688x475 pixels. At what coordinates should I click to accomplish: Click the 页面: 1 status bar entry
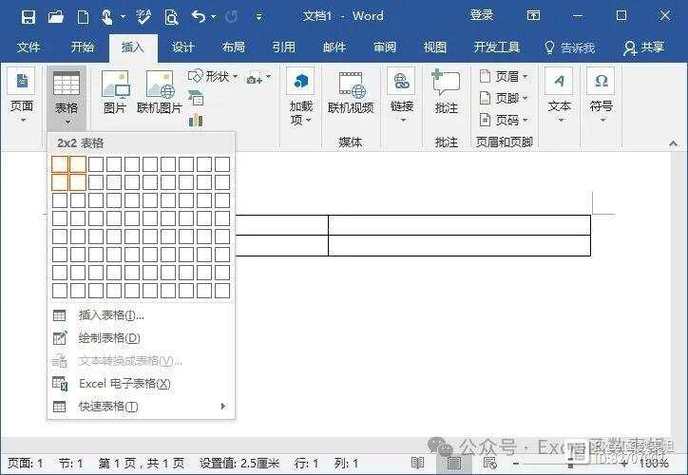coord(25,463)
